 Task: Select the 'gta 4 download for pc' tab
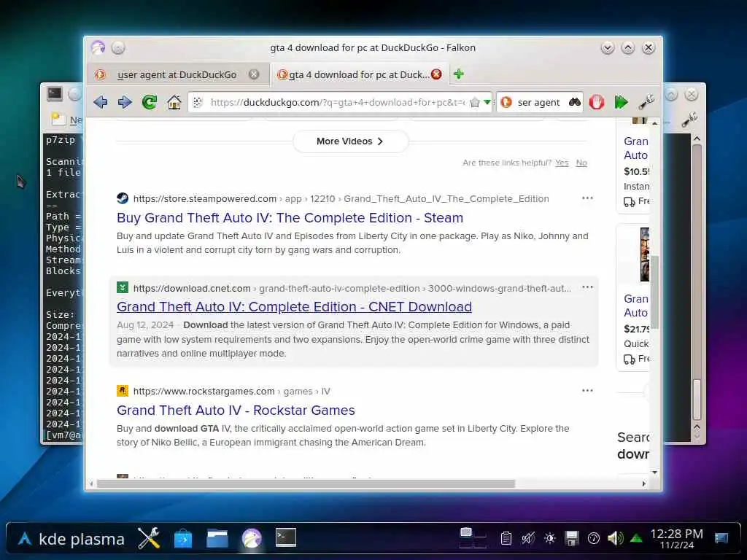[360, 75]
